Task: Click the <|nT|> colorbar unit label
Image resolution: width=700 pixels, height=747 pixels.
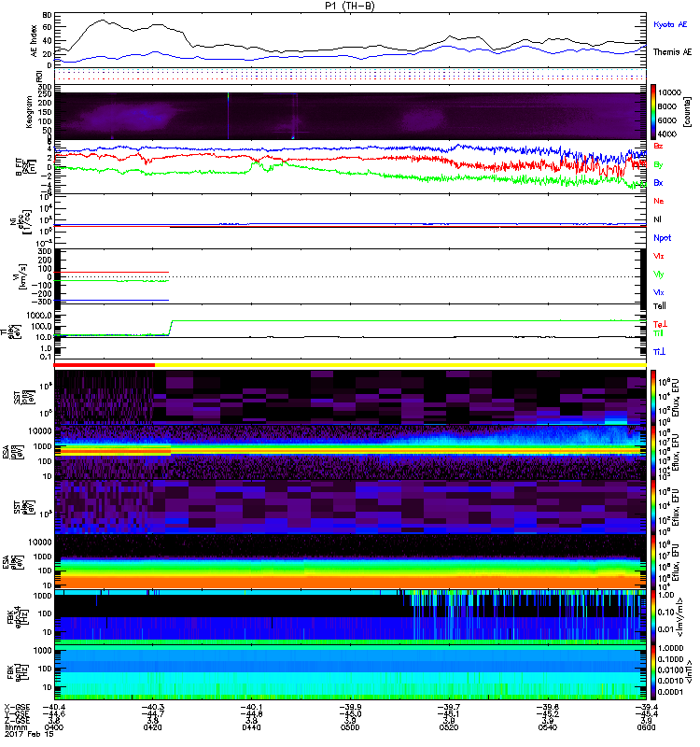Action: pyautogui.click(x=688, y=671)
